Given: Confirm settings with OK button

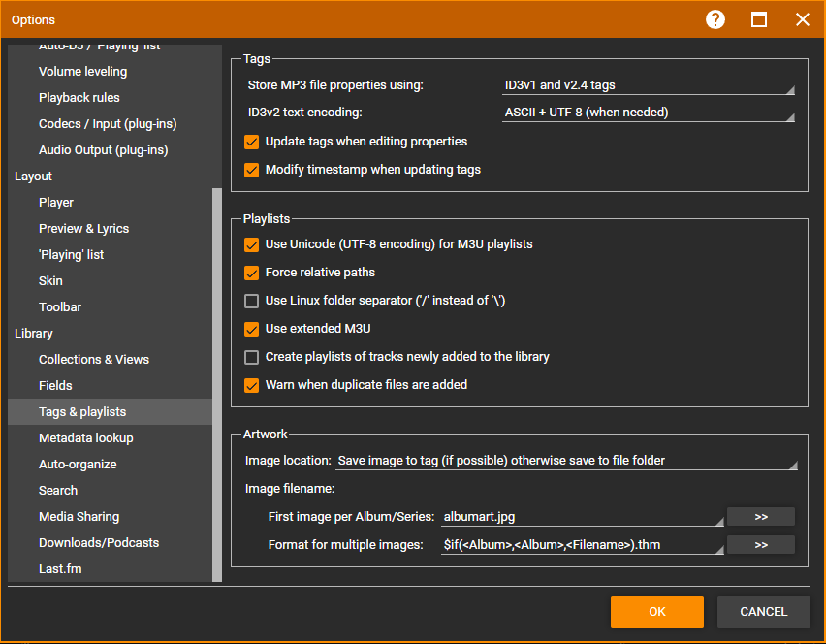Looking at the screenshot, I should 657,612.
